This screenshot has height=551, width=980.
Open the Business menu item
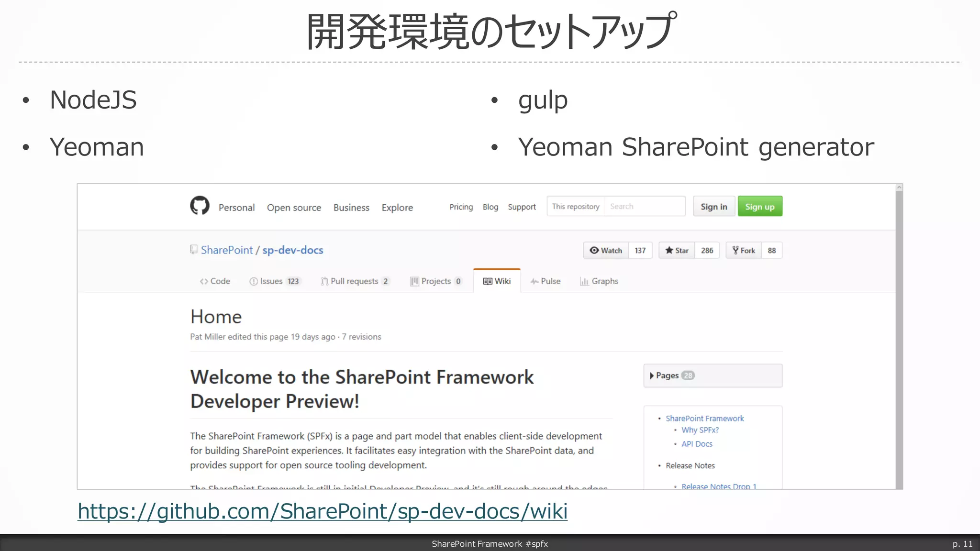tap(351, 208)
